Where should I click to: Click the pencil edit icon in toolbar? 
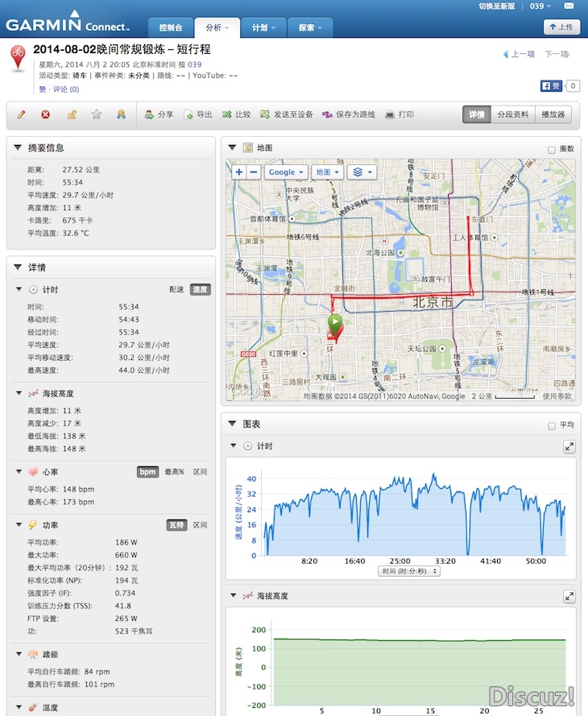pos(21,114)
